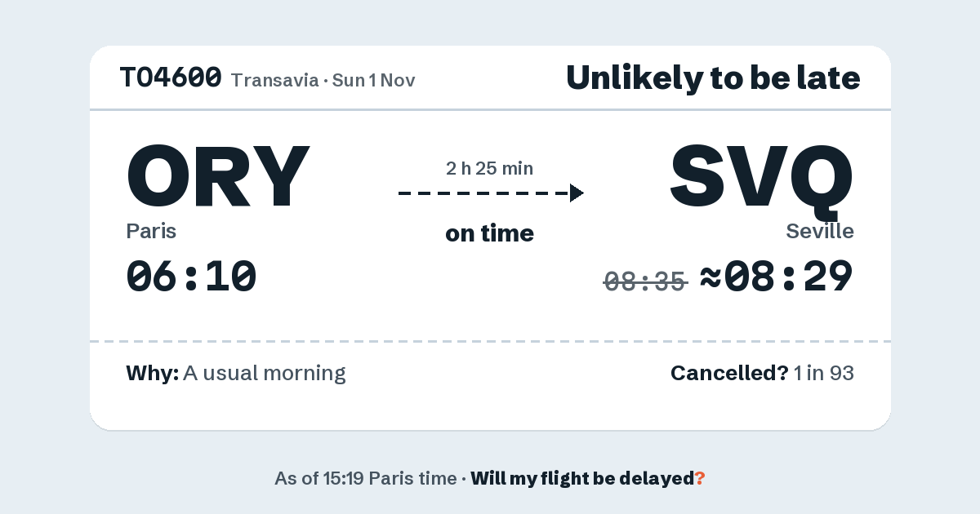980x514 pixels.
Task: Click the ORY departure airport code
Action: click(x=218, y=176)
